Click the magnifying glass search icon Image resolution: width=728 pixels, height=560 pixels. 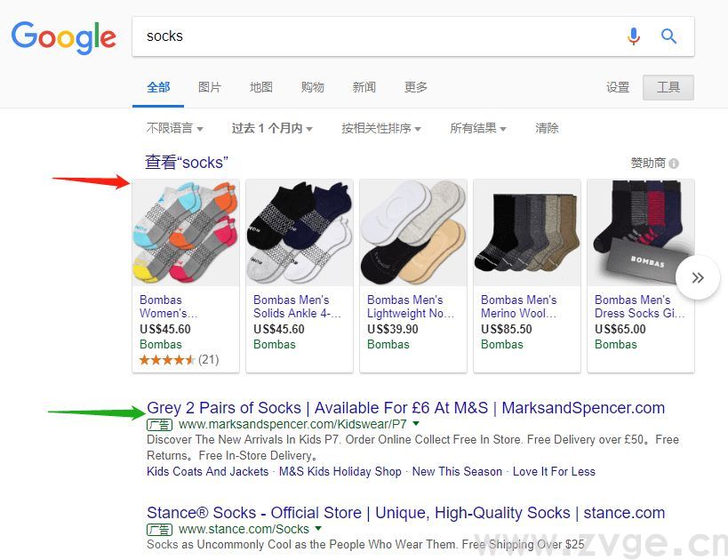click(669, 36)
